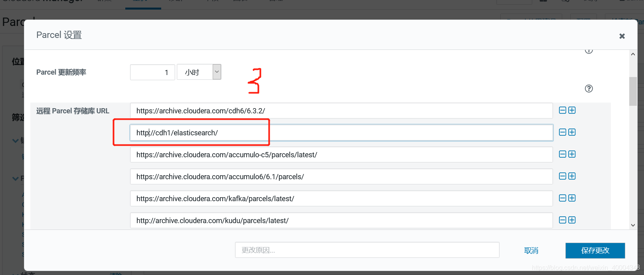Viewport: 644px width, 275px height.
Task: Add a row after accumulo6/6.1 URL
Action: [x=572, y=176]
